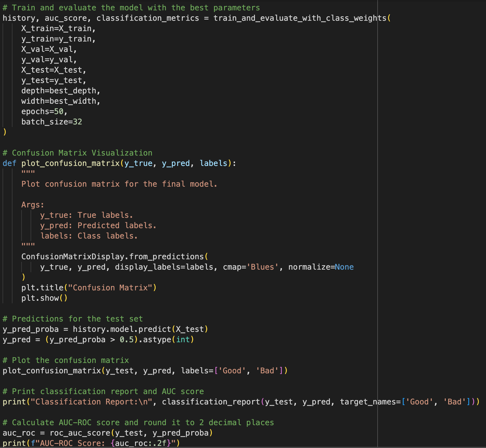Click the 'plot_confusion_matrix' function definition name

[70, 163]
